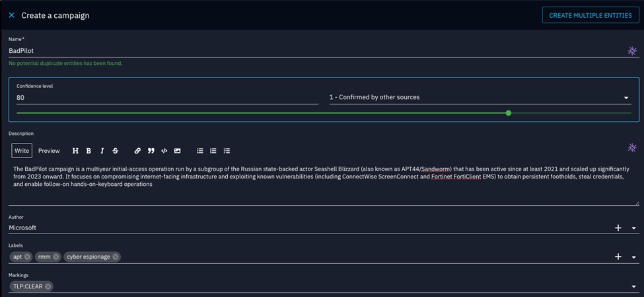Toggle bold formatting

[89, 151]
